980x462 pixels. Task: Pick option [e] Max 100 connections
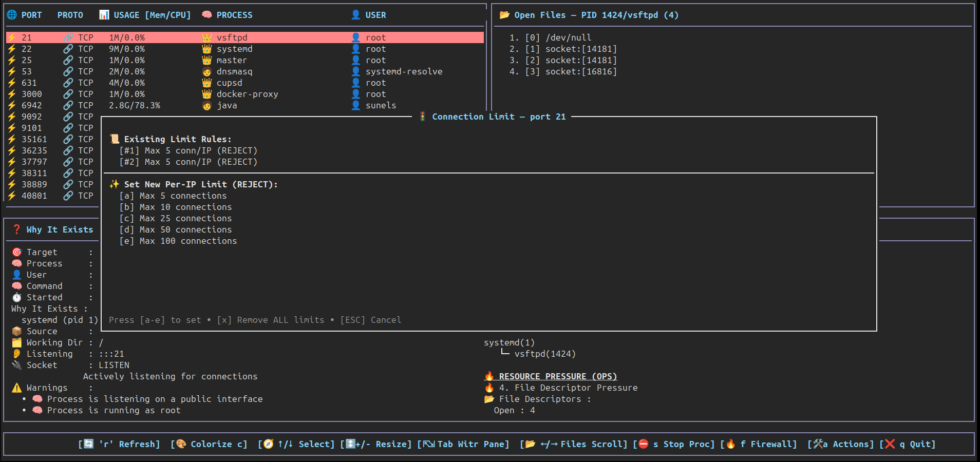(178, 241)
